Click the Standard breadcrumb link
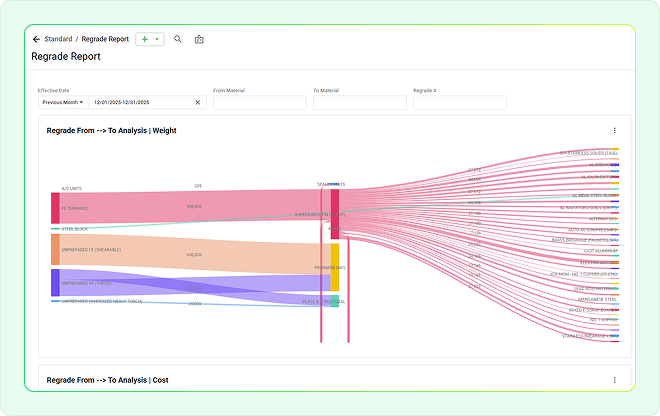Image resolution: width=660 pixels, height=416 pixels. coord(58,39)
